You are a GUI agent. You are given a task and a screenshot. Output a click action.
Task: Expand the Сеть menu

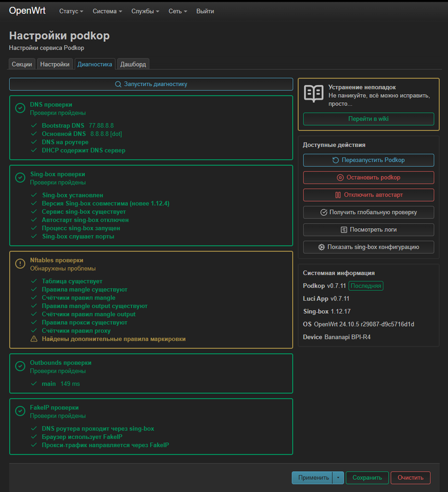click(x=178, y=11)
